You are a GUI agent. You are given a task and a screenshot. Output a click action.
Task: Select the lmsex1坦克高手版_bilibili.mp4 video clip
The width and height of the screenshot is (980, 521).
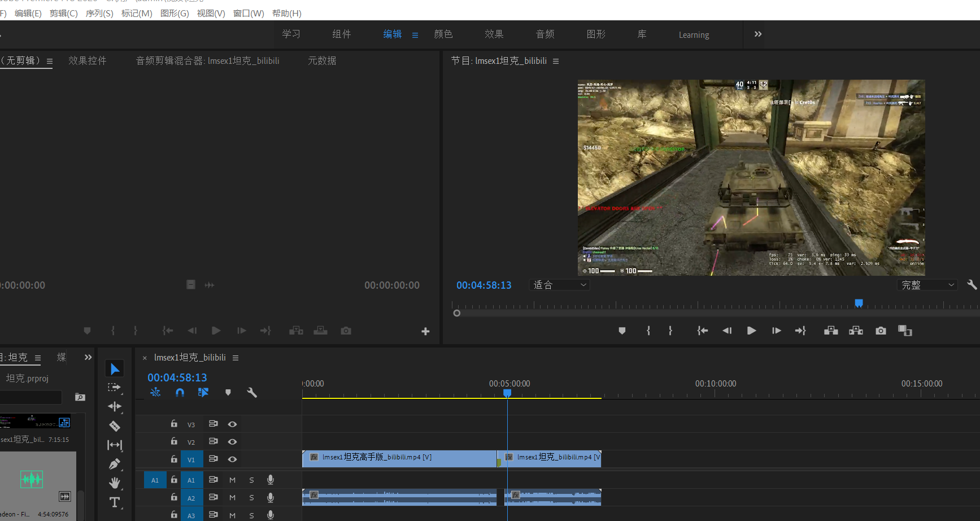click(399, 458)
